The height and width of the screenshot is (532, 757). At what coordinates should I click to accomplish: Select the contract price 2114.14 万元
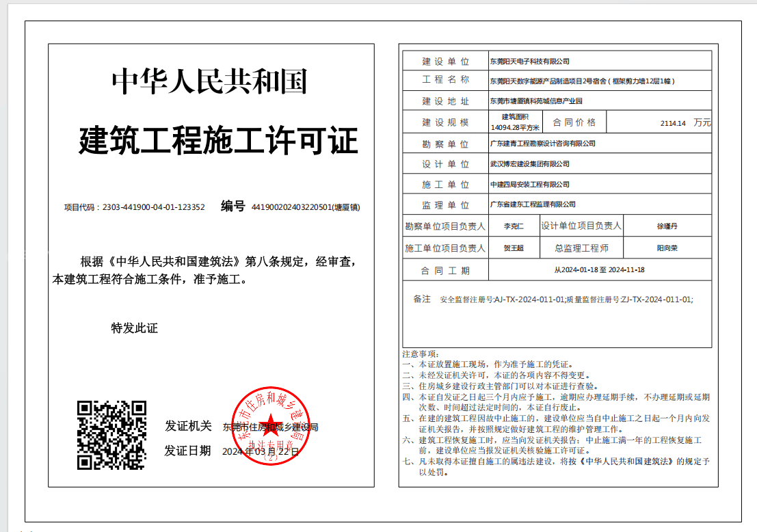click(x=685, y=123)
